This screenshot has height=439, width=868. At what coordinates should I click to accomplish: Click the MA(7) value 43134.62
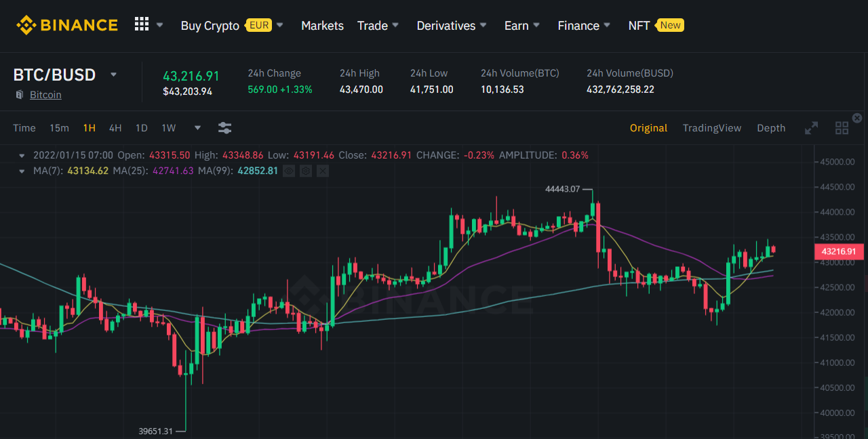(x=87, y=171)
